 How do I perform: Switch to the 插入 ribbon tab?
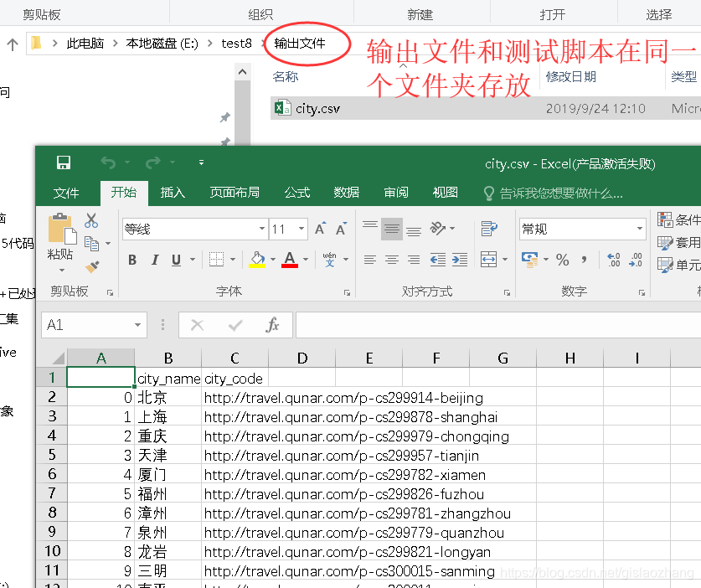click(173, 193)
